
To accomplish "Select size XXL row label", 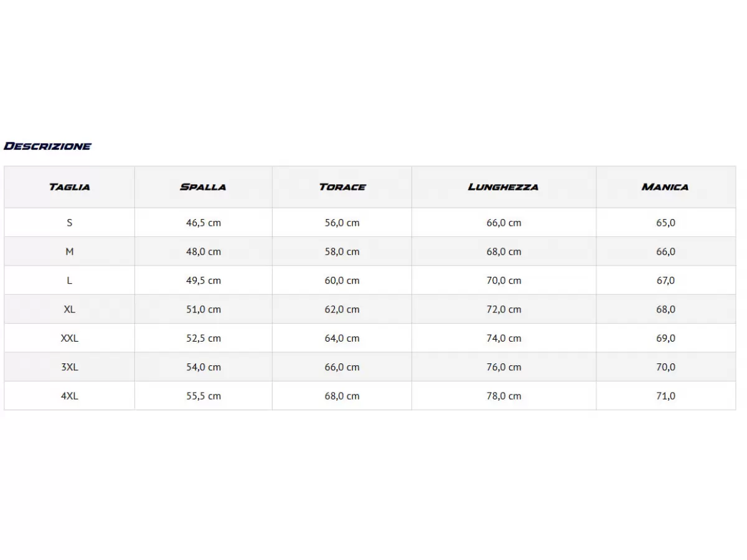I will [70, 338].
